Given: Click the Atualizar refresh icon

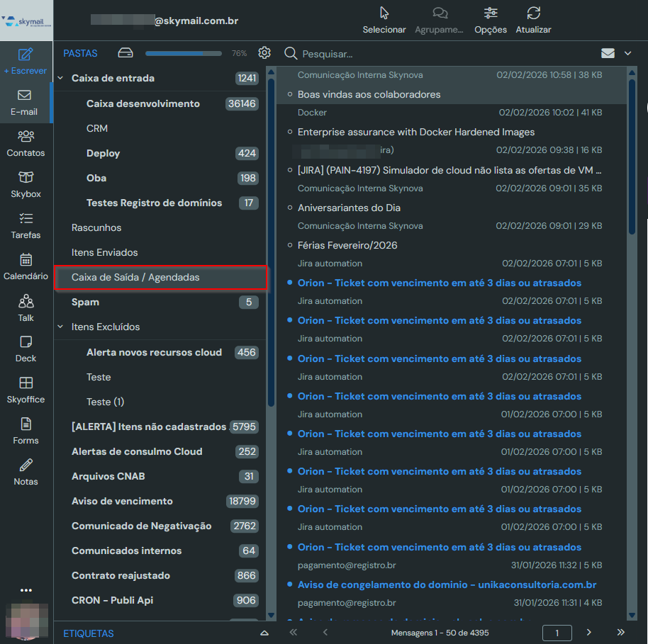Looking at the screenshot, I should 533,13.
